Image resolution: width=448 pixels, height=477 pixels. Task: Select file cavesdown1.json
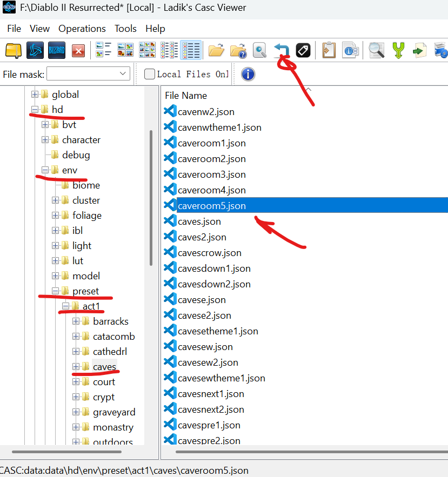pos(214,268)
